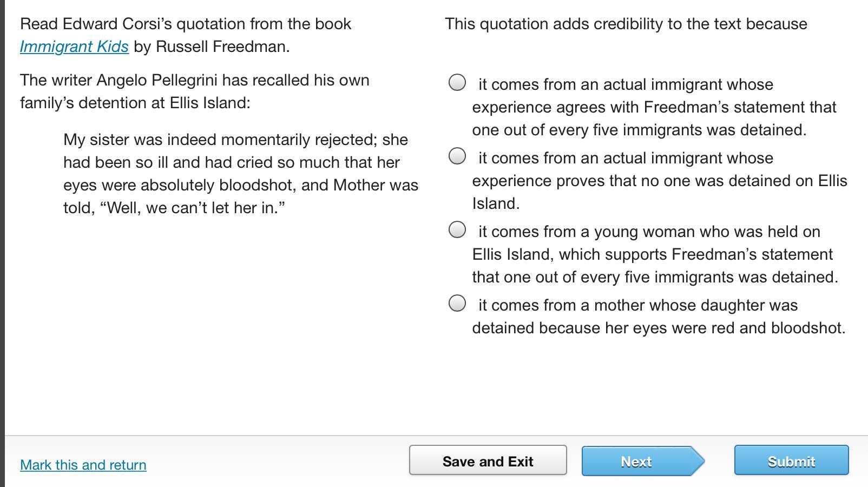Click the 'Mark this and return' link
Screen dimensions: 868x487
83,465
